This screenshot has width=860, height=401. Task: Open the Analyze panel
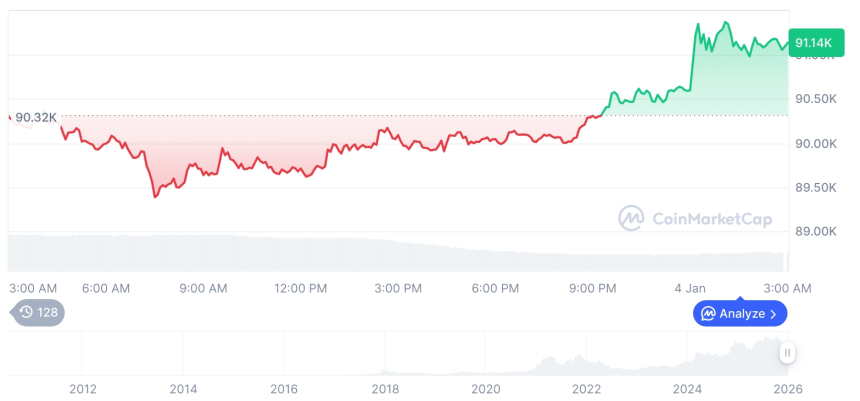coord(740,314)
